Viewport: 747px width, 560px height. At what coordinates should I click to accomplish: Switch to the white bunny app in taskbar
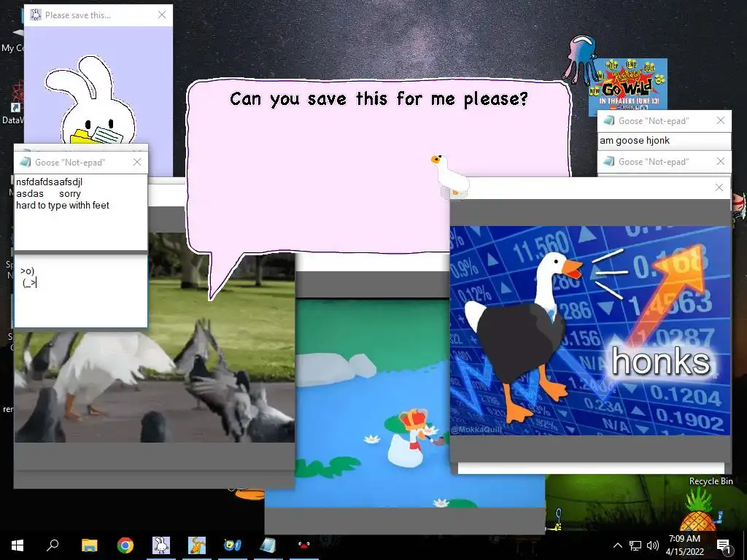(x=161, y=545)
